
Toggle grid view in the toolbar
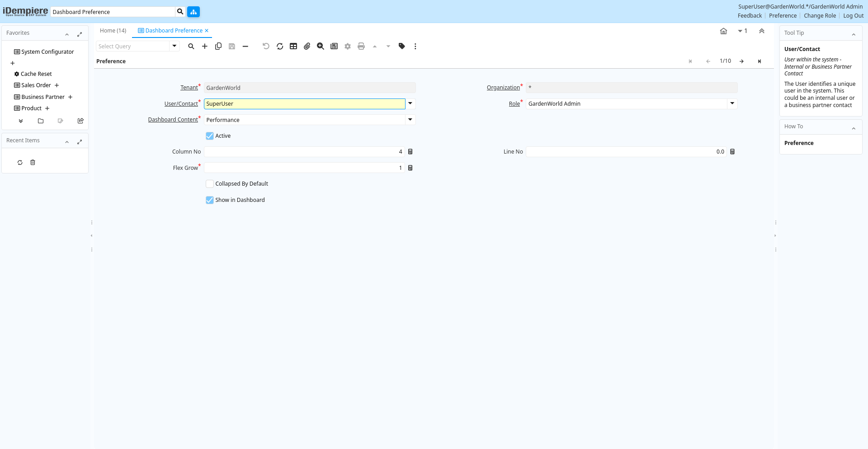point(293,46)
